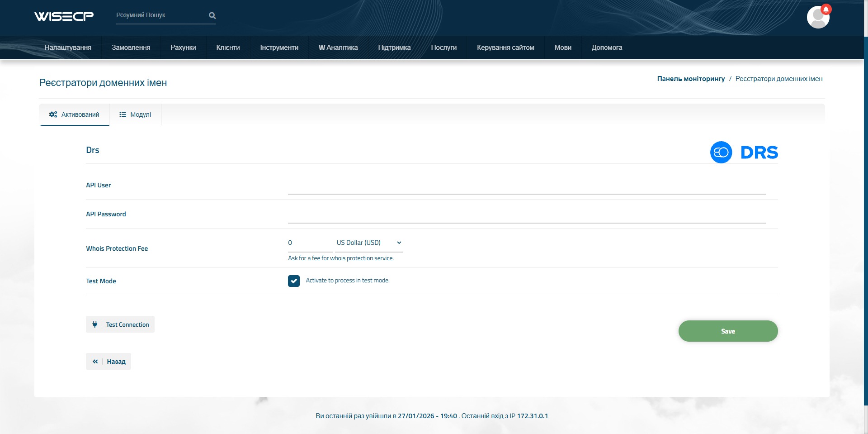Focus the API User input field
This screenshot has width=868, height=434.
tap(526, 186)
